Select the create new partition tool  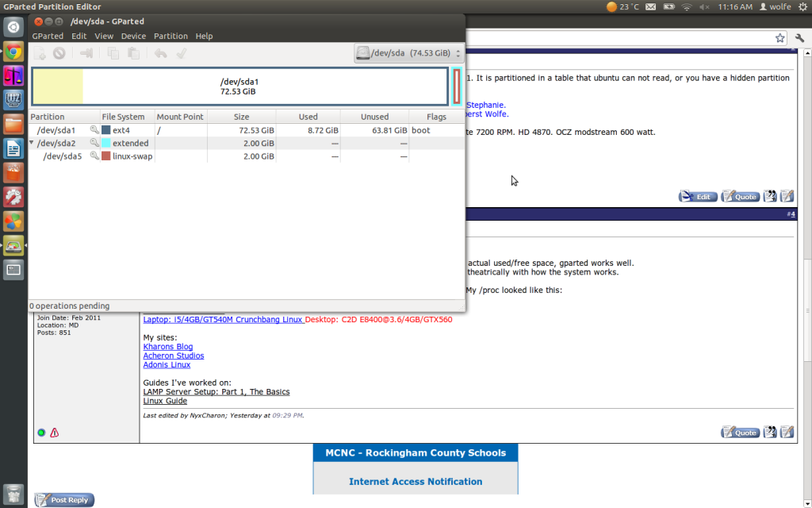click(38, 52)
